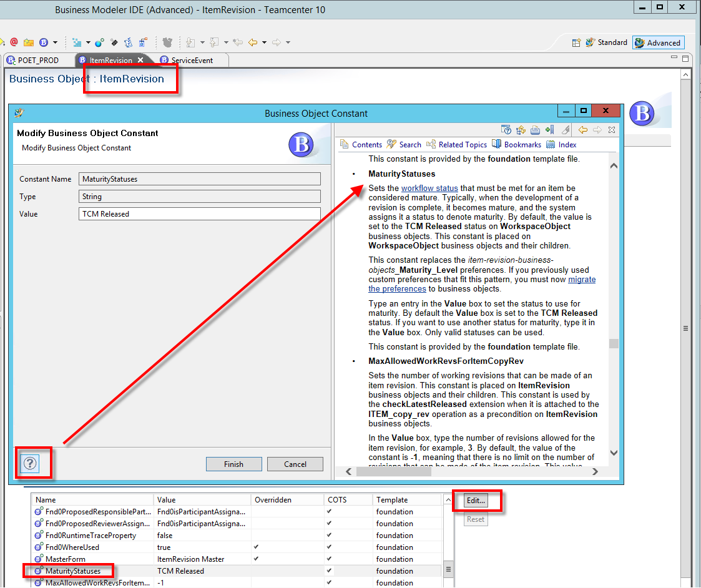The width and height of the screenshot is (701, 588).
Task: Open the dropdown beside next annotation icon
Action: click(x=202, y=42)
